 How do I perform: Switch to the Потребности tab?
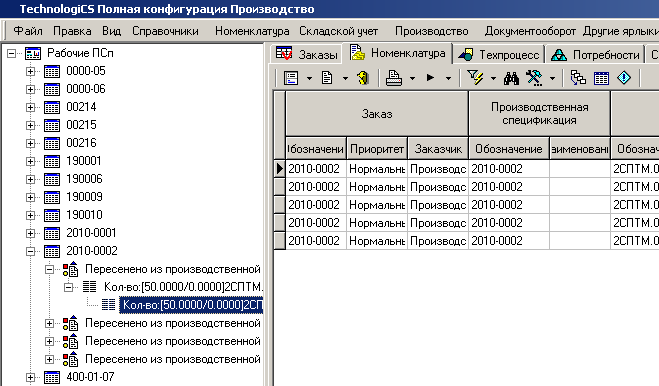595,54
